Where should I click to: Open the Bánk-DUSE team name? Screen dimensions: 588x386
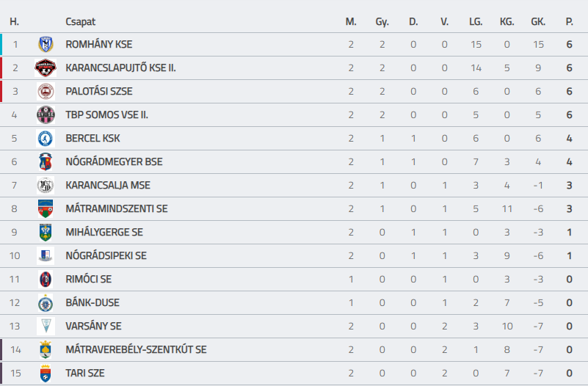pyautogui.click(x=92, y=303)
